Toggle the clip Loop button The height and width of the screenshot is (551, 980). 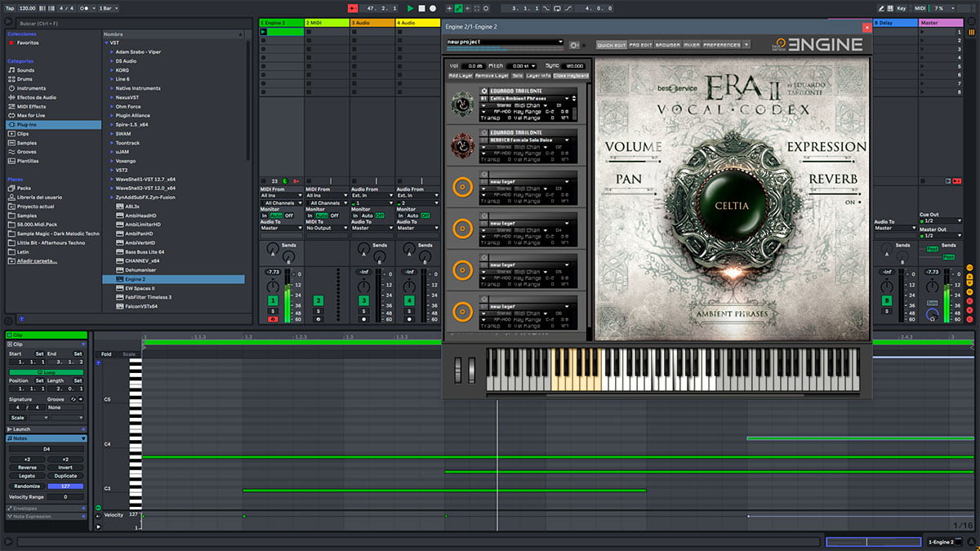click(46, 372)
